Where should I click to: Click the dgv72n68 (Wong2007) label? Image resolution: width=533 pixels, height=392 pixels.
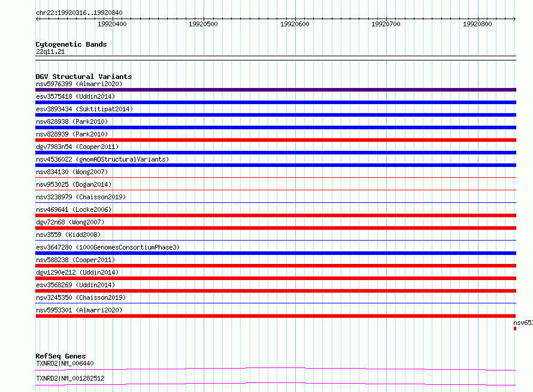coord(70,222)
